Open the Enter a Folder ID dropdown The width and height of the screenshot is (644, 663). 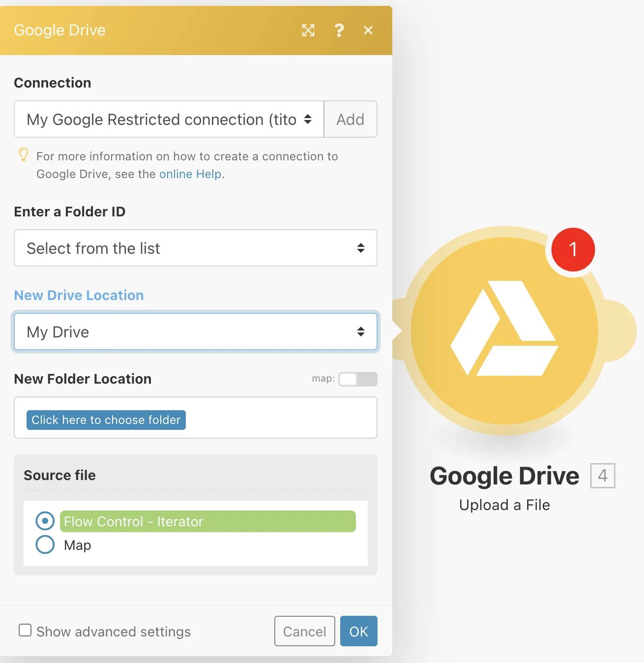(x=196, y=248)
